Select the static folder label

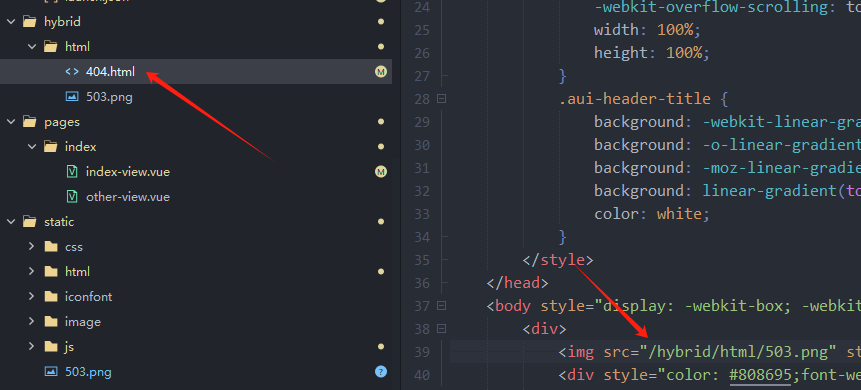(x=59, y=222)
